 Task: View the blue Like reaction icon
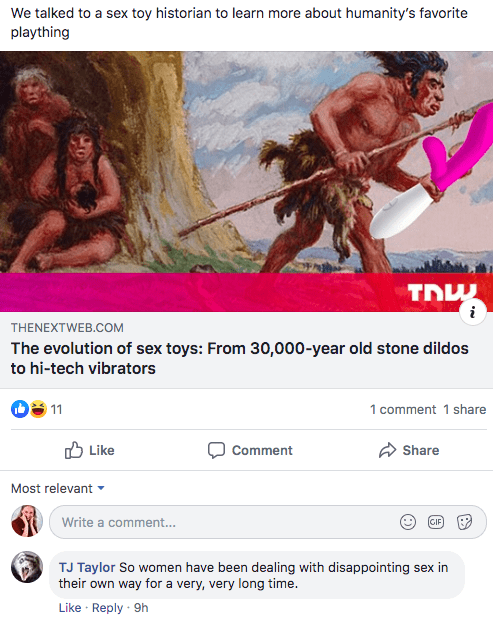point(20,409)
